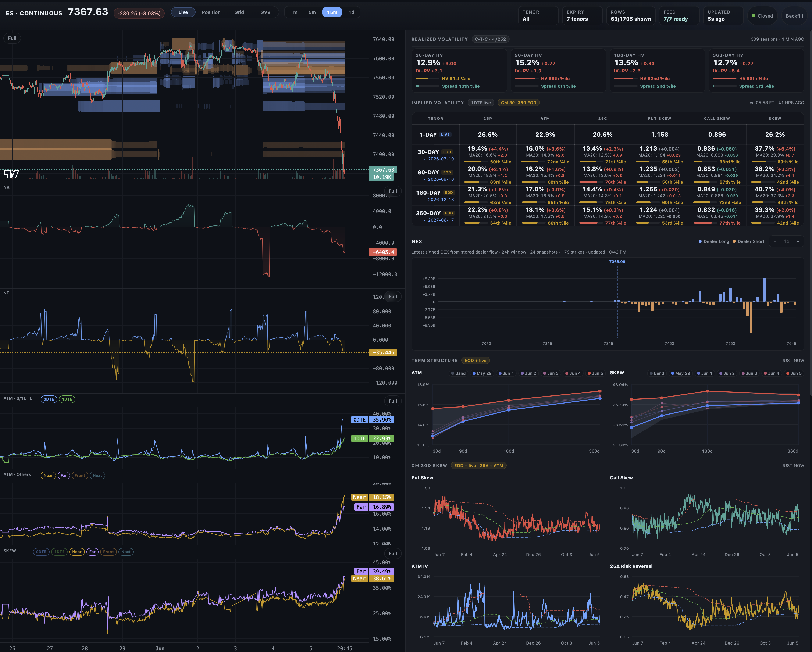Click the Dealer Short legend color dot
Viewport: 812px width, 652px height.
click(734, 242)
